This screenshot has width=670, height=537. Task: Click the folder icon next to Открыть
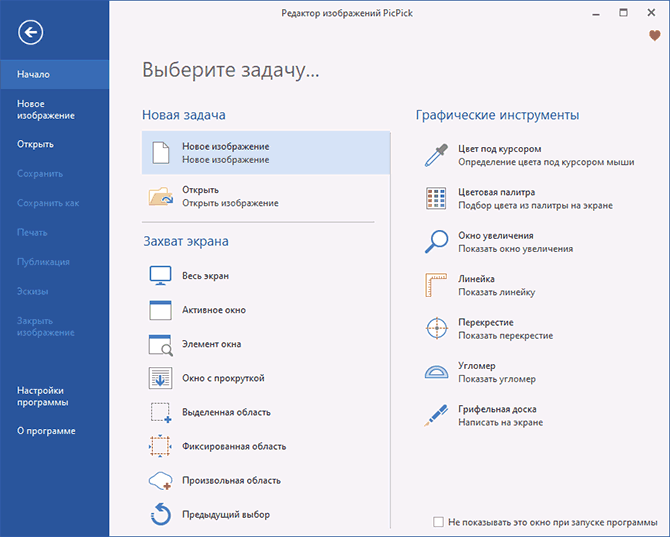pos(161,197)
